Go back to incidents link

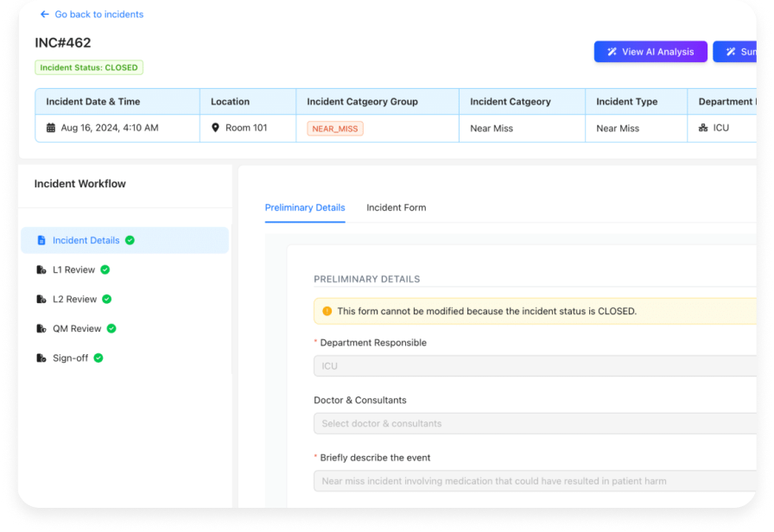[x=98, y=15]
